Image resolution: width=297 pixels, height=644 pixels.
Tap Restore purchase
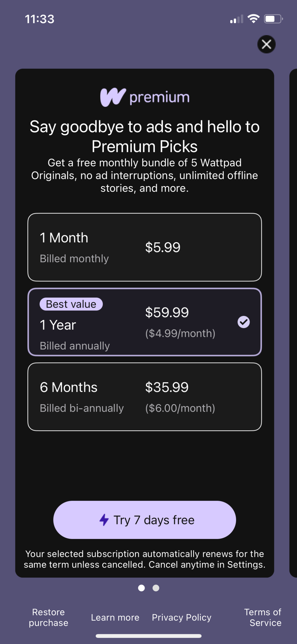49,618
